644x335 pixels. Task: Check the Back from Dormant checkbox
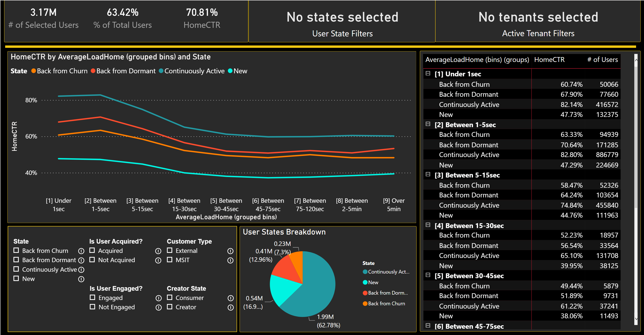[16, 260]
